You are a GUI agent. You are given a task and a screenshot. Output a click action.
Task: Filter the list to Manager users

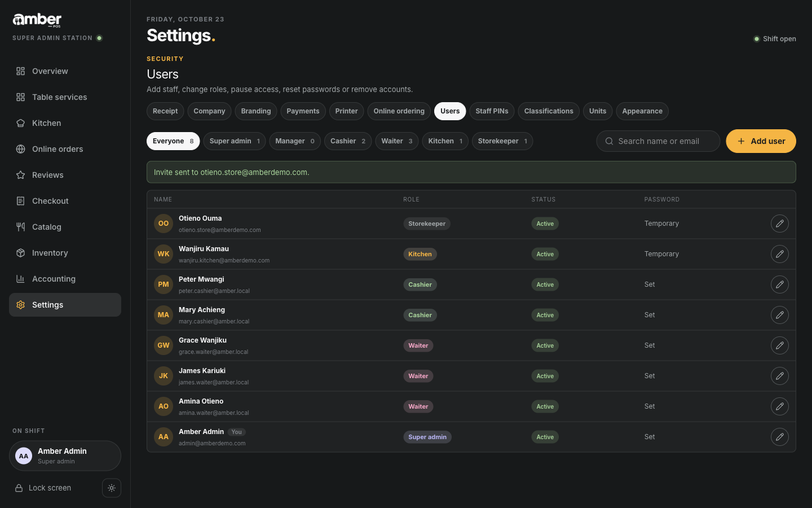coord(295,141)
